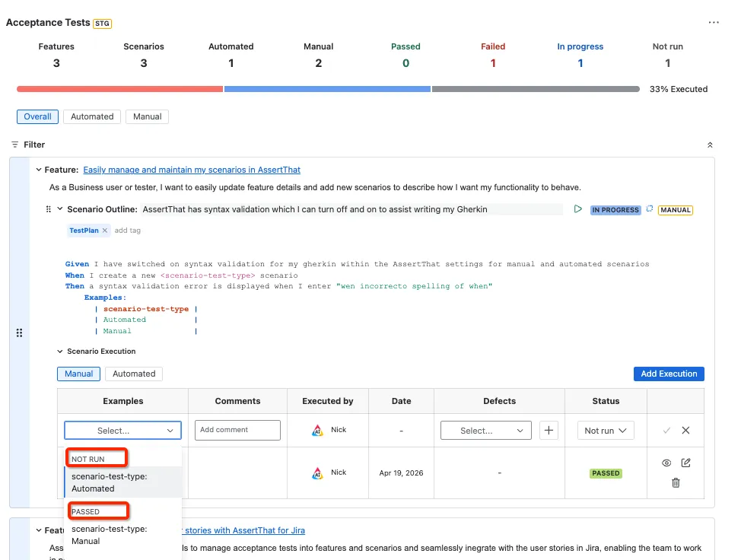This screenshot has height=560, width=741.
Task: Collapse the filter section with double chevron
Action: pyautogui.click(x=710, y=145)
